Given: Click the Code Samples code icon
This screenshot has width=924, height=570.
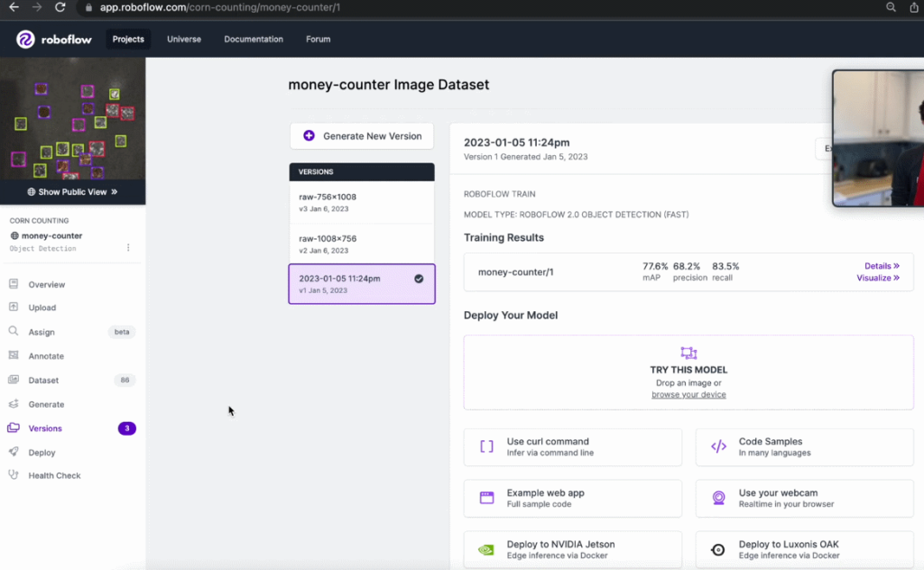Looking at the screenshot, I should (x=719, y=446).
